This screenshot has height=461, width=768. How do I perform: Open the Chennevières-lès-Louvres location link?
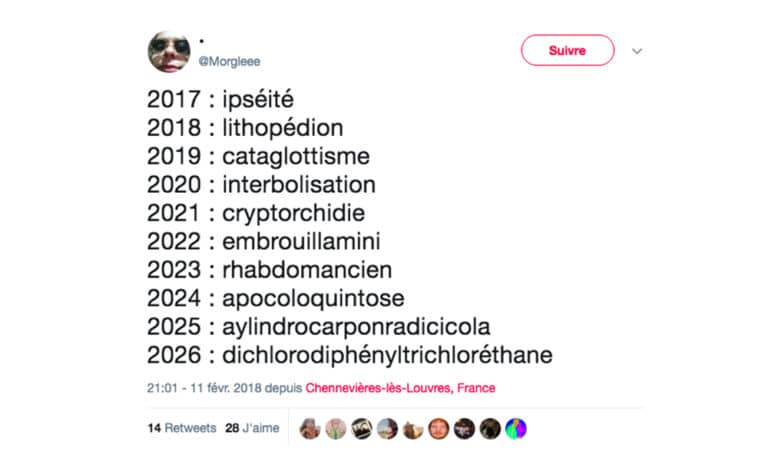(x=400, y=388)
